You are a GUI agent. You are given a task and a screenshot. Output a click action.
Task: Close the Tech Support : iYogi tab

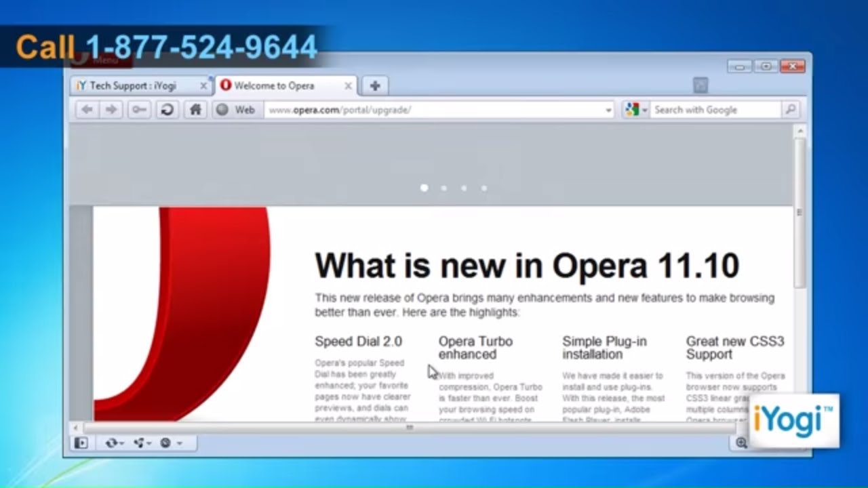point(203,86)
